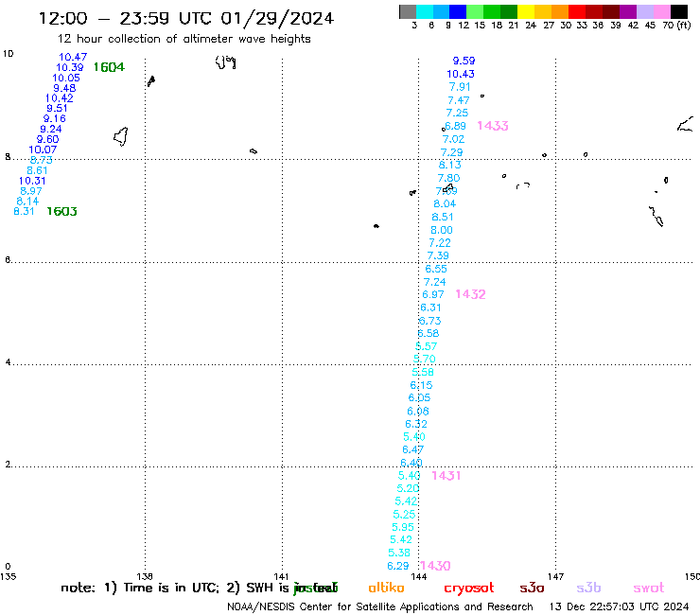Screen dimensions: 700x615
Task: Click the wave height value 5.20
Action: pyautogui.click(x=408, y=488)
